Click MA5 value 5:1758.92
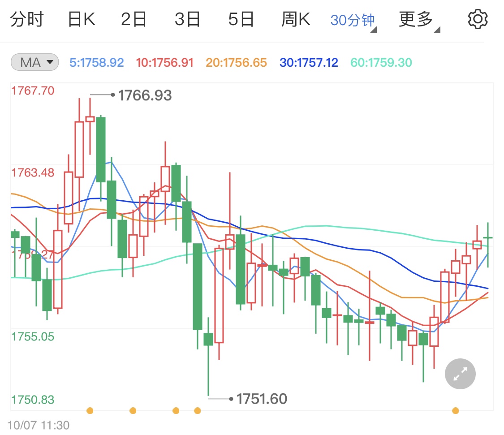Image resolution: width=504 pixels, height=435 pixels. click(96, 62)
